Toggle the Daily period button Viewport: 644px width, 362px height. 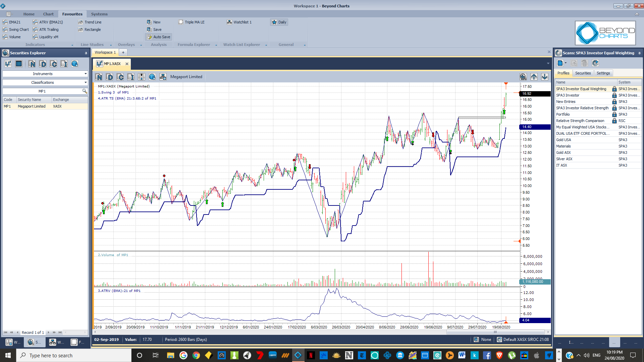[279, 22]
